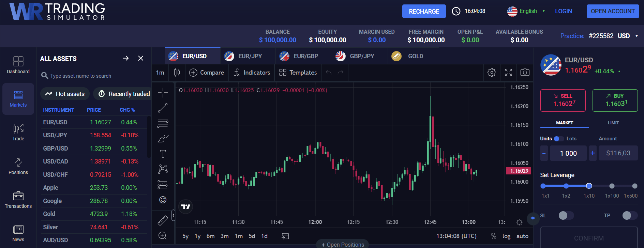This screenshot has width=644, height=248.
Task: Open the Markets sidebar section
Action: point(18,99)
